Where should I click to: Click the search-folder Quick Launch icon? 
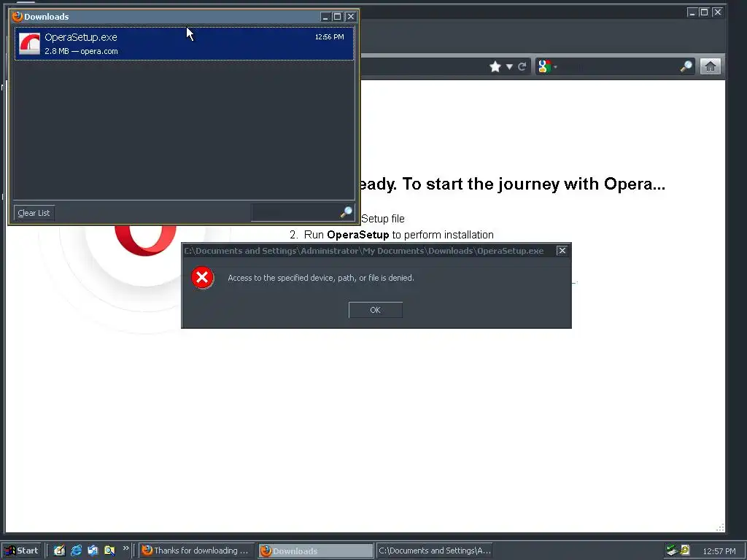click(109, 551)
